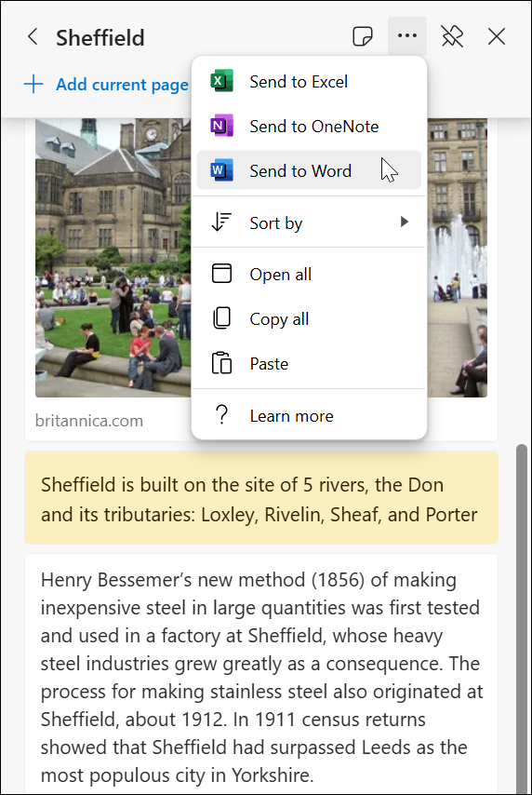Click the vertical scrollbar of the collection
The height and width of the screenshot is (795, 532).
pos(522,618)
